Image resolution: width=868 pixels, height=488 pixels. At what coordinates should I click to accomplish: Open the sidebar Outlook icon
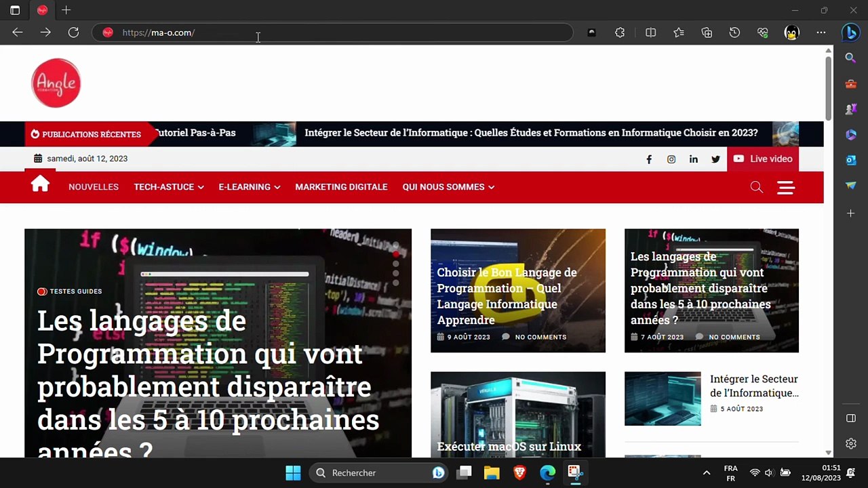[x=850, y=160]
